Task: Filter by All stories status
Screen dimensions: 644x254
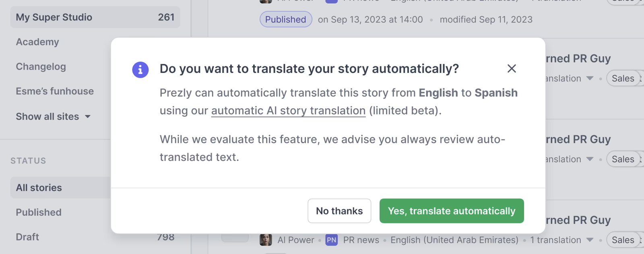Action: [x=60, y=188]
